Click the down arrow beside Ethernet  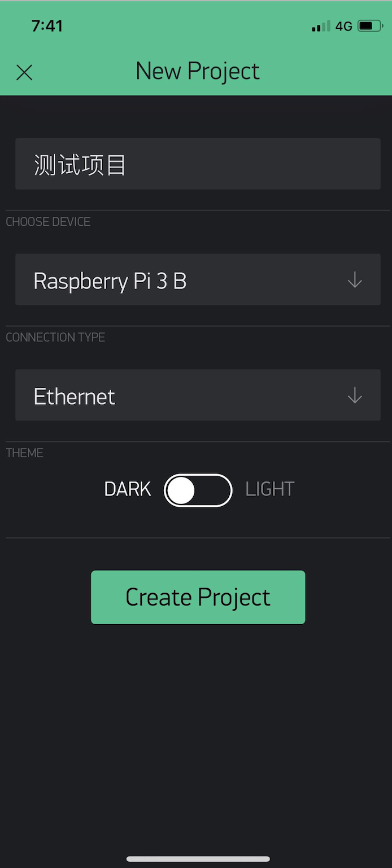point(355,396)
